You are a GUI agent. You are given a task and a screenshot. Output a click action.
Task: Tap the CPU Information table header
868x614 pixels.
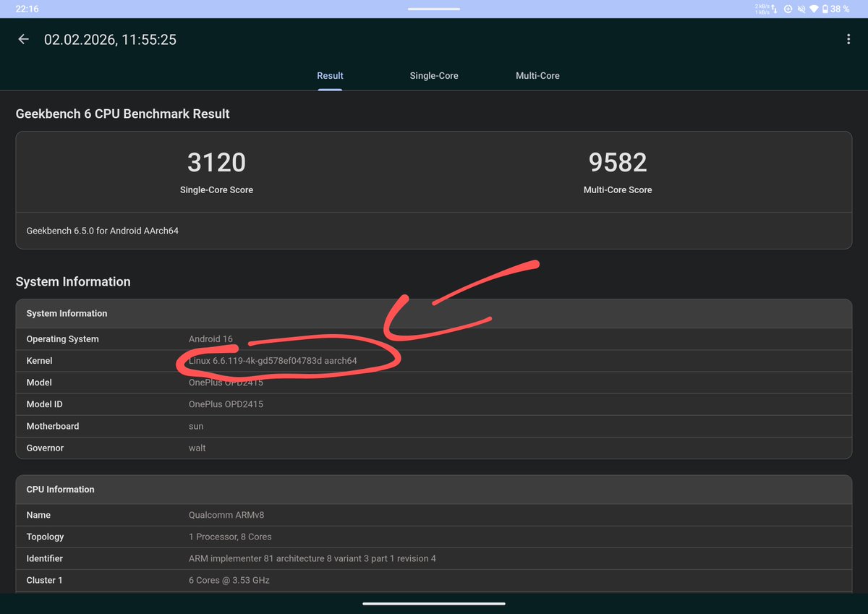(x=434, y=490)
